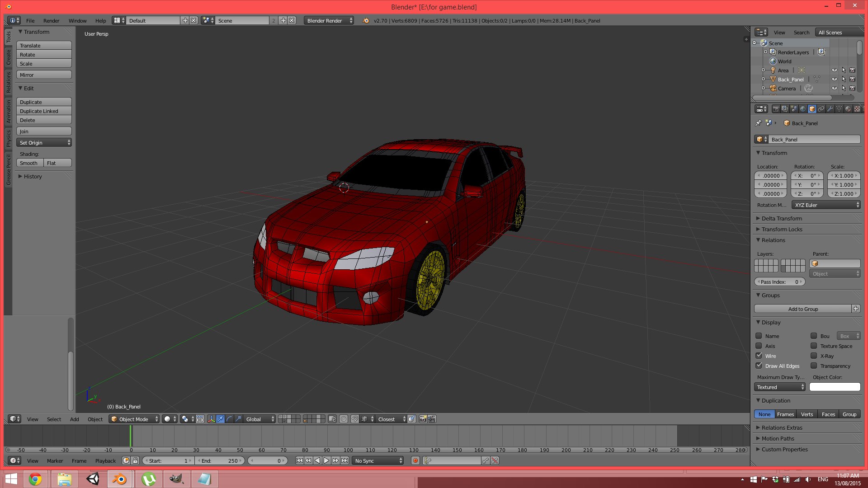
Task: Open the Render menu in the top bar
Action: [x=51, y=20]
